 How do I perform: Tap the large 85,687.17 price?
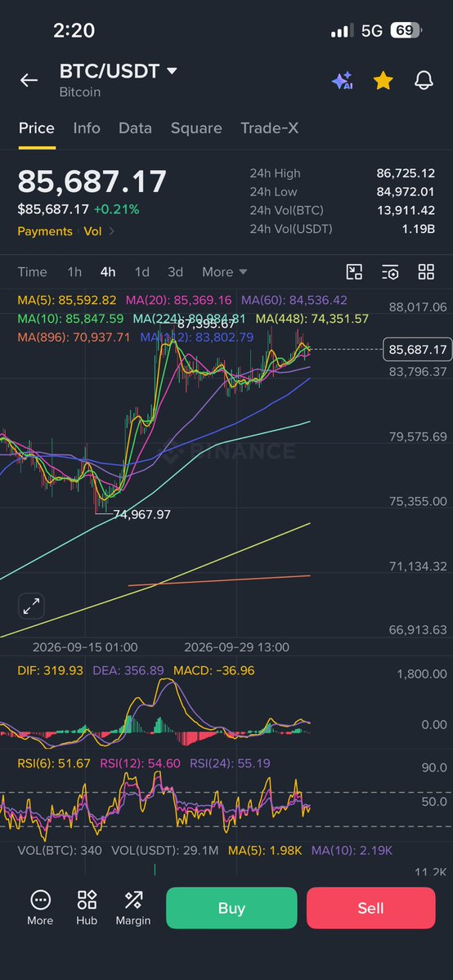(92, 182)
